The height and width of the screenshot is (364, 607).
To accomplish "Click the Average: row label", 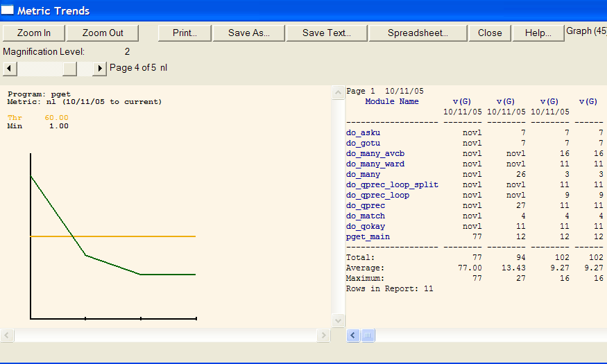I will pyautogui.click(x=365, y=268).
